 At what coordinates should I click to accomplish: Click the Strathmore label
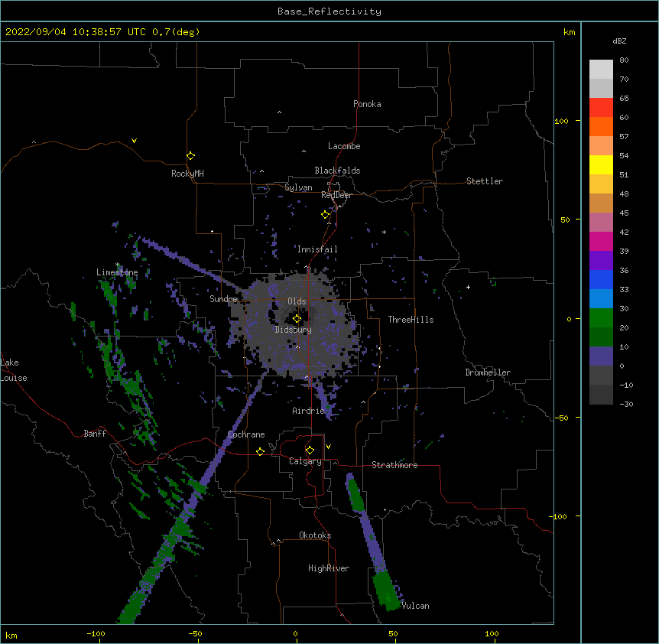(x=394, y=465)
